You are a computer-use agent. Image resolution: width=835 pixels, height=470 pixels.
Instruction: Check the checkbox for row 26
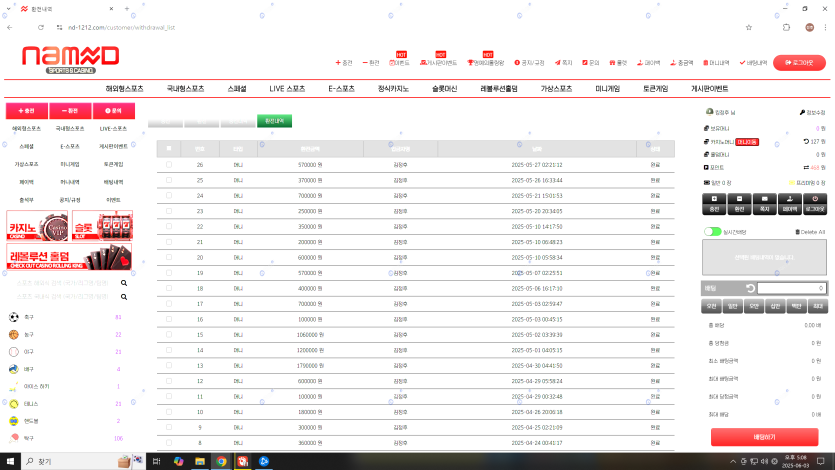coord(169,164)
